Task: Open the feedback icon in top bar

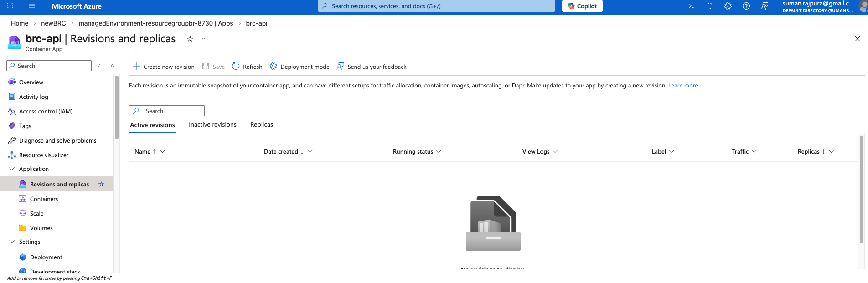Action: click(765, 6)
